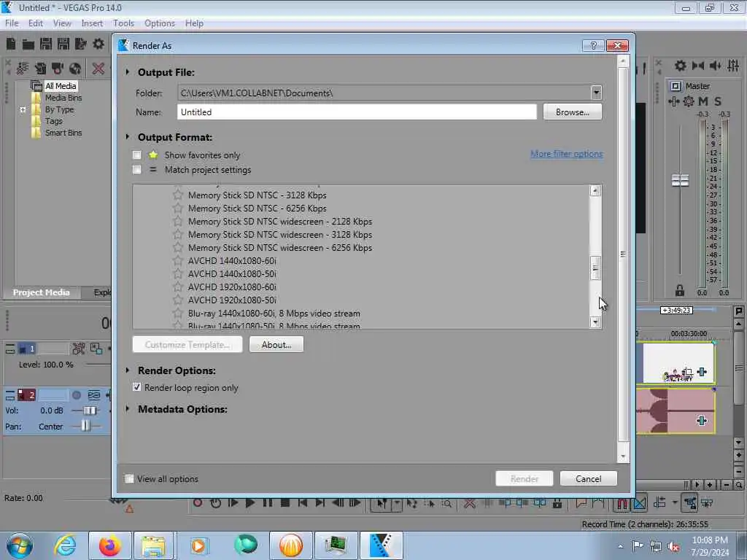747x560 pixels.
Task: Toggle Master Mute M button
Action: (x=703, y=101)
